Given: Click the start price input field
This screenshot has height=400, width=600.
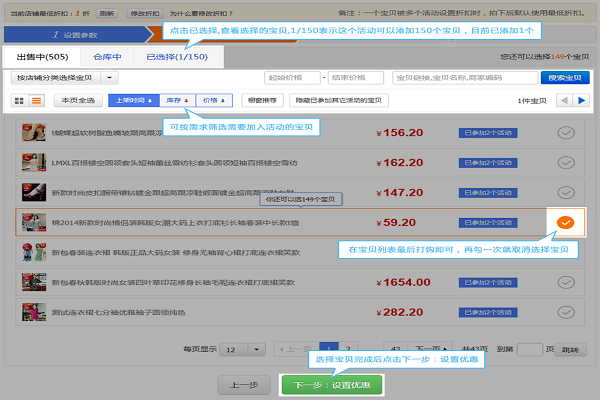Looking at the screenshot, I should click(x=292, y=78).
